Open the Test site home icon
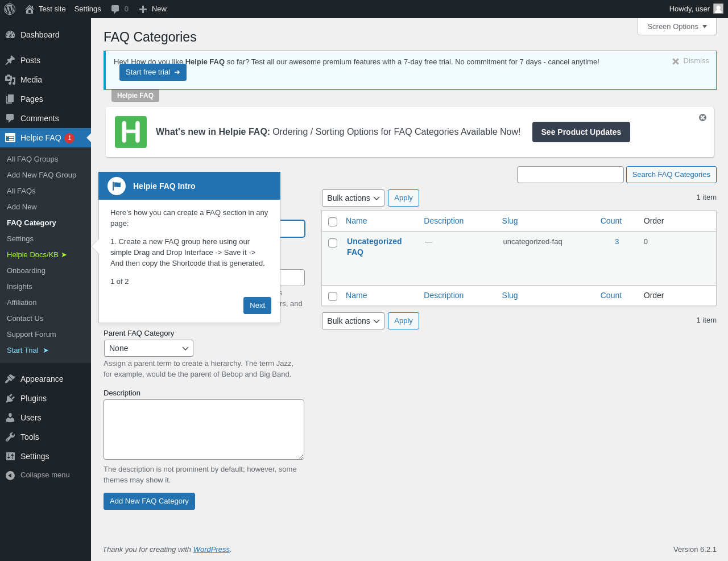 click(x=30, y=9)
